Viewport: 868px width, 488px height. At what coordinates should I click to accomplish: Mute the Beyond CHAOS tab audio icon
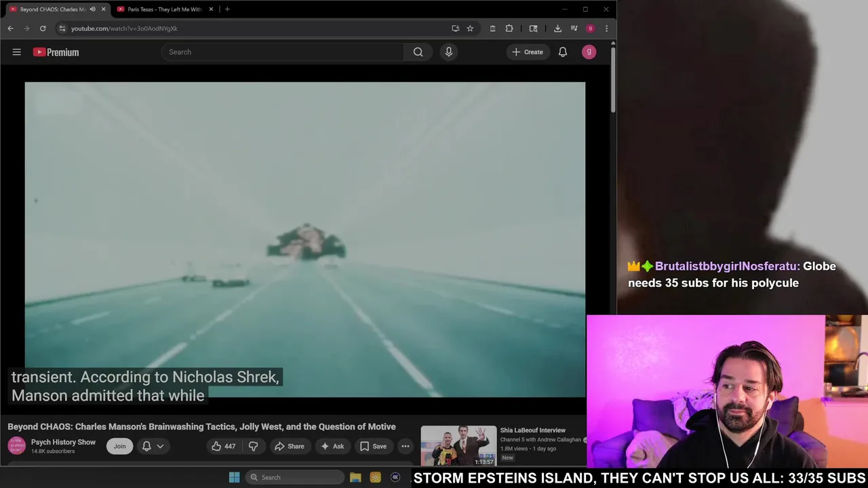pos(92,9)
